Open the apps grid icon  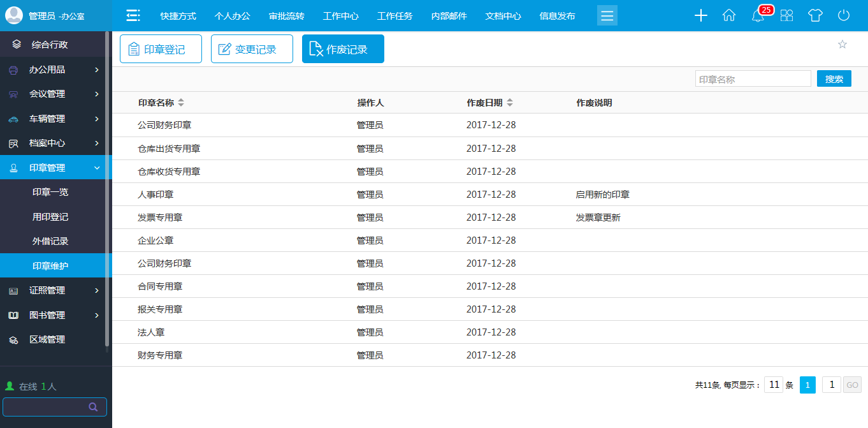pyautogui.click(x=786, y=15)
